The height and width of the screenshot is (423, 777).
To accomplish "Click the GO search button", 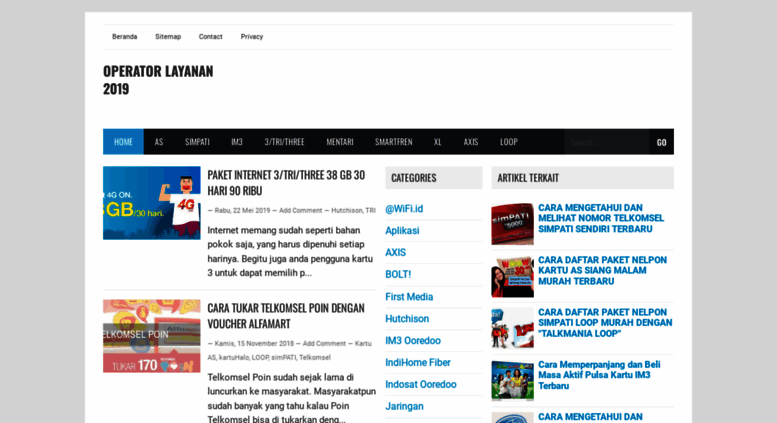I will 662,142.
